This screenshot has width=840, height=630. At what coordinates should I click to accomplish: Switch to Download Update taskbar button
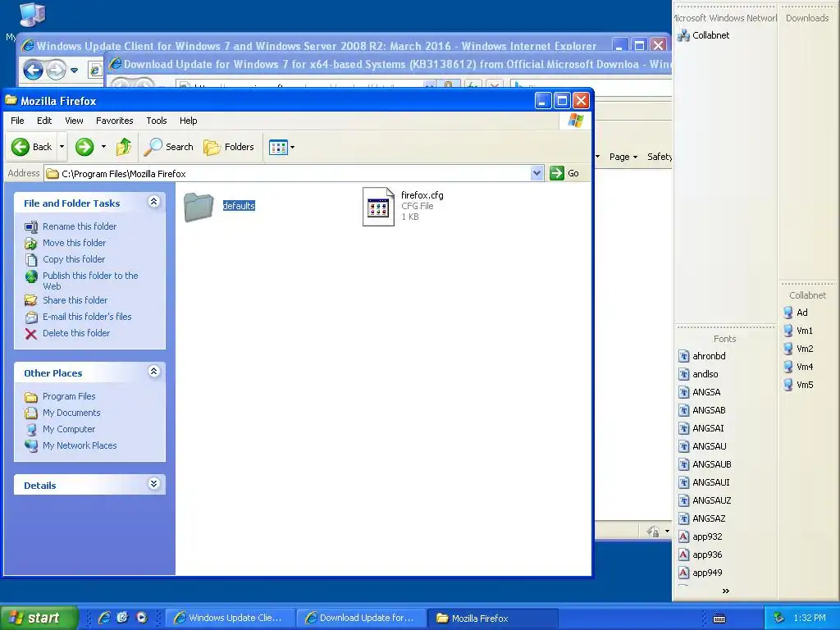pyautogui.click(x=362, y=618)
